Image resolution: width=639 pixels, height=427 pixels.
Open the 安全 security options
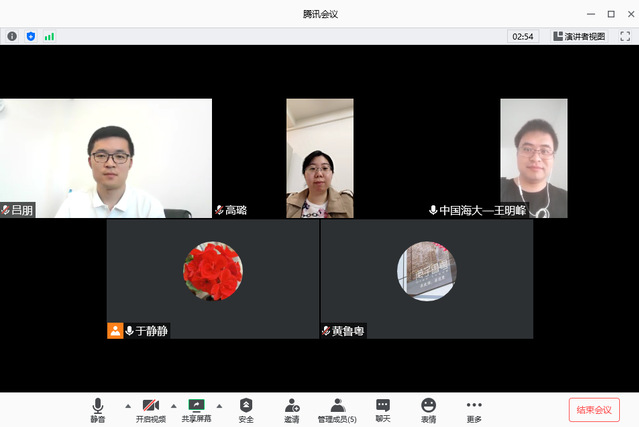[x=246, y=409]
